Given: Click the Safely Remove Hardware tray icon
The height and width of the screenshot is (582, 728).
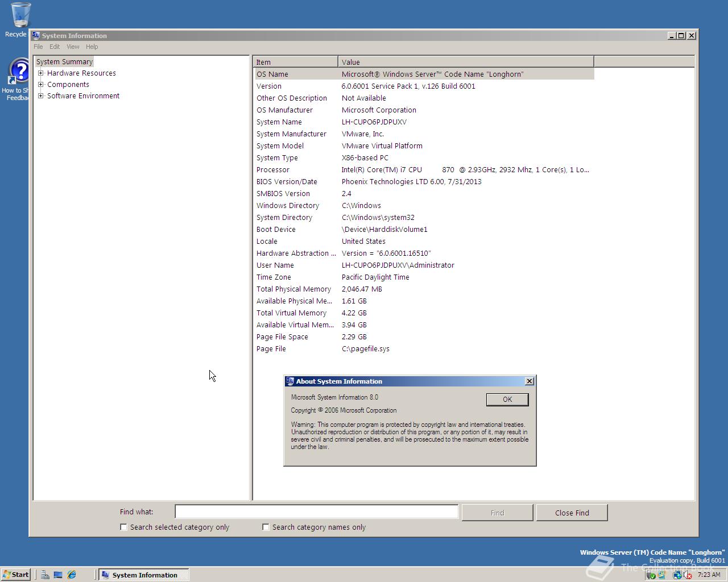Looking at the screenshot, I should [x=651, y=575].
